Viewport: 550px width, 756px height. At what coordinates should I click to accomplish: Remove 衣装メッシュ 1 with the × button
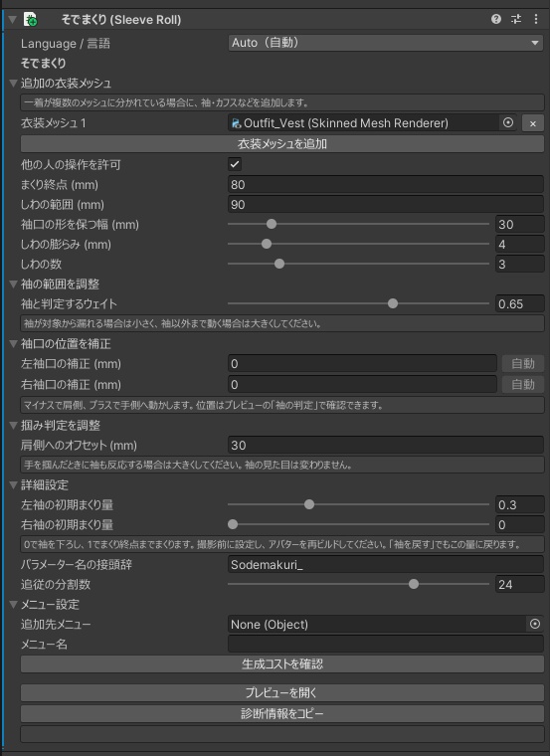[533, 123]
